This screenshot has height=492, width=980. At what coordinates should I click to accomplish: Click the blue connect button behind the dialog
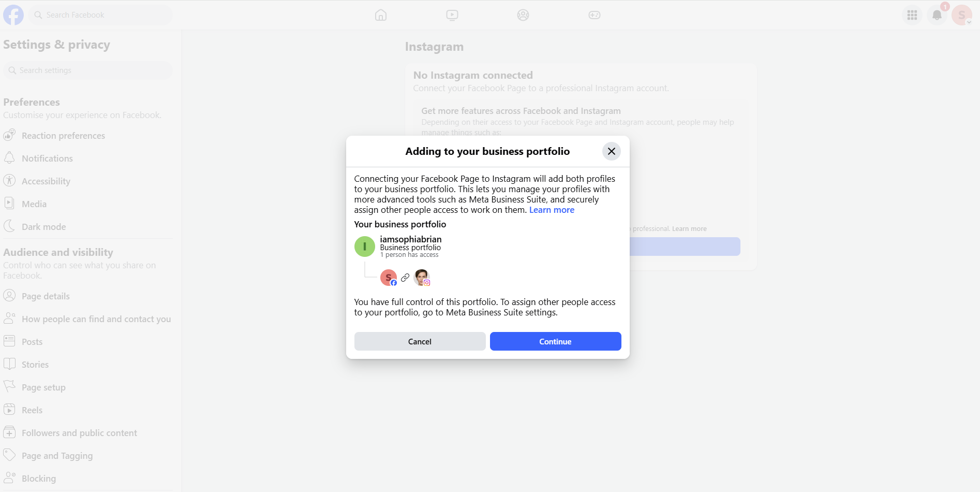click(x=685, y=247)
